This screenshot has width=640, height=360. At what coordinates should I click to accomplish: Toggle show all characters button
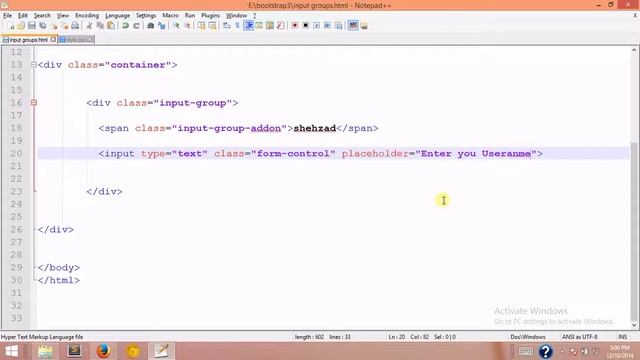click(237, 26)
